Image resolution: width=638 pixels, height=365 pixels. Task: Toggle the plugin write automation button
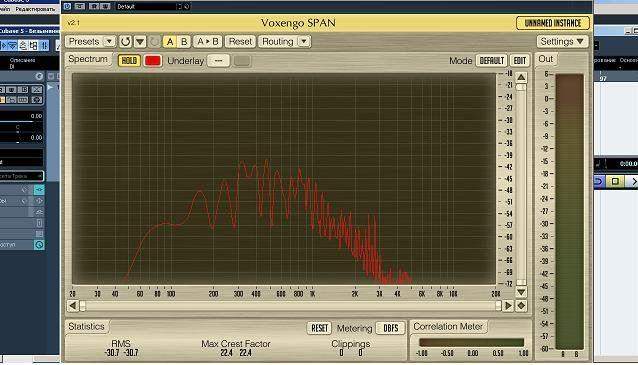(105, 6)
